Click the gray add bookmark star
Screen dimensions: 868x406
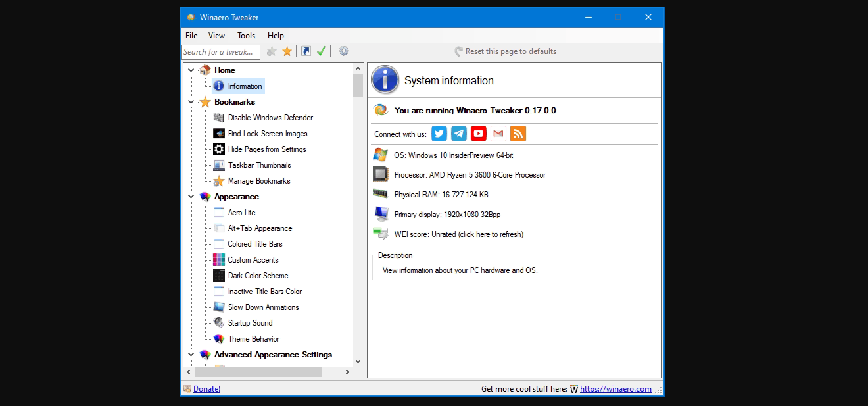pyautogui.click(x=272, y=51)
